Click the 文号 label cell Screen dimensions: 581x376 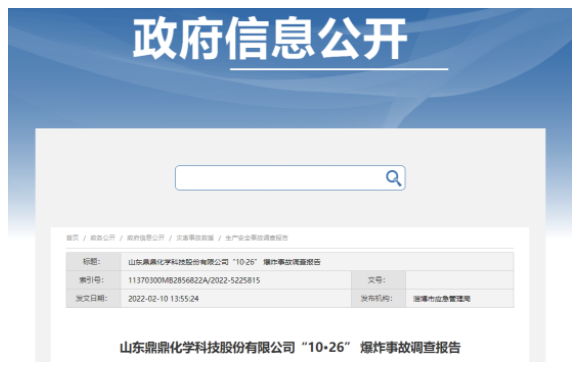tap(378, 280)
